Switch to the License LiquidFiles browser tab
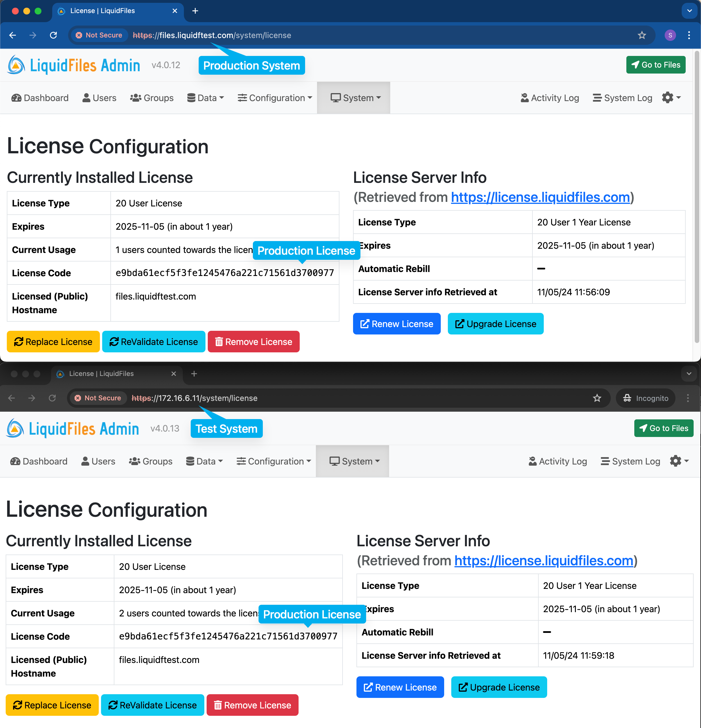 click(102, 11)
